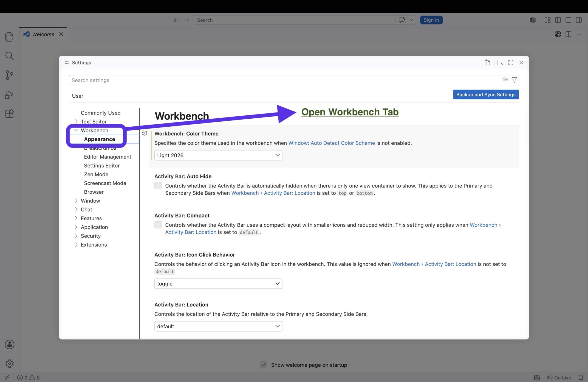The image size is (588, 382).
Task: Select Screencast Mode in settings tree
Action: coord(105,183)
